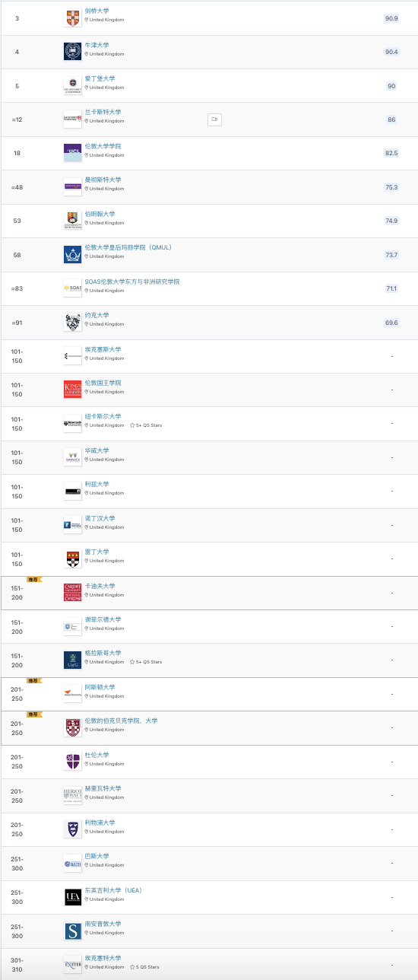The height and width of the screenshot is (980, 418).
Task: Click the QS Stars star icon beside 纽卡斯尔大学
Action: click(x=132, y=425)
